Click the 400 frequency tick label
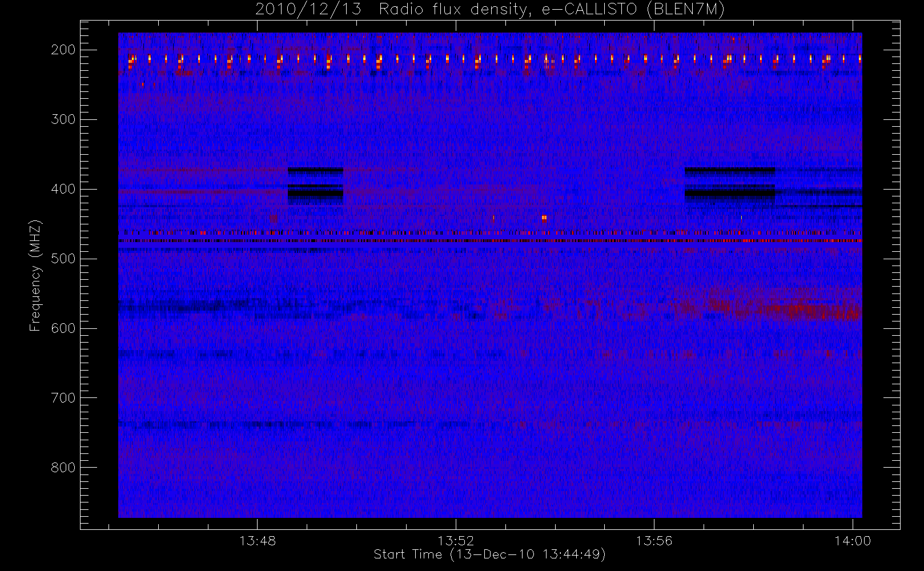Viewport: 924px width, 571px height. coord(63,189)
